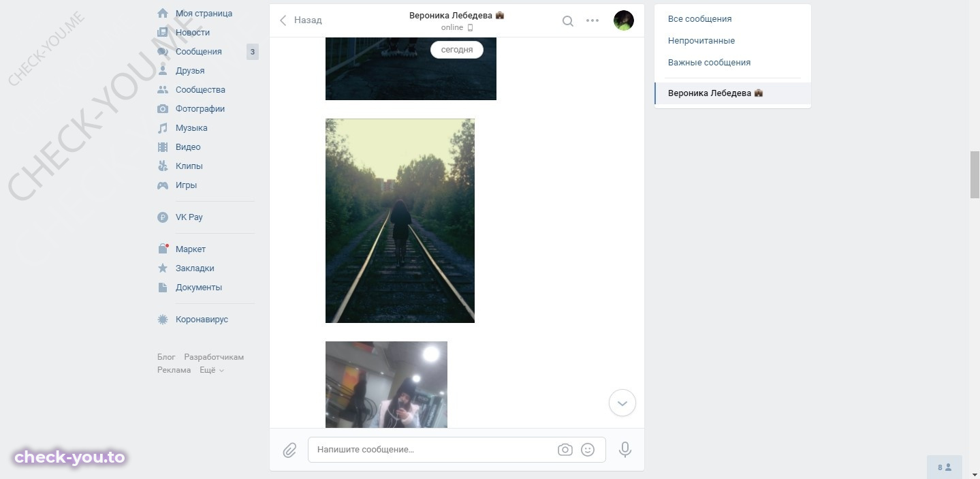Open the Документы menu link

pyautogui.click(x=199, y=287)
